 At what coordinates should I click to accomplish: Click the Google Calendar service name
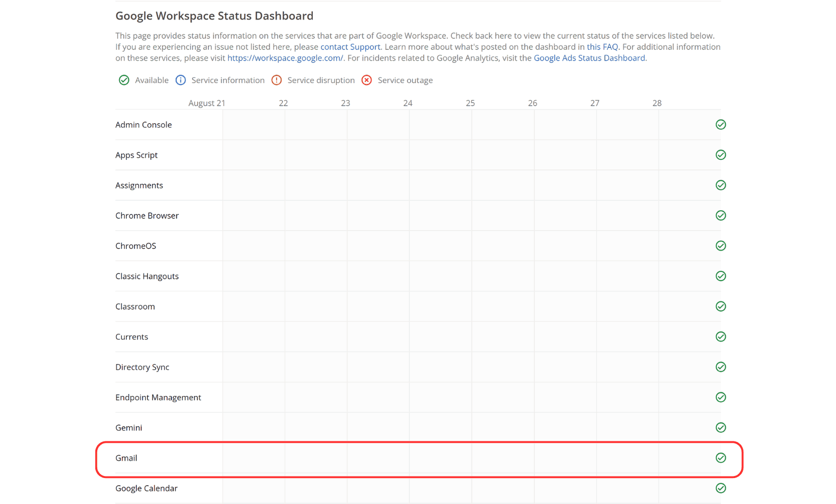pos(146,488)
